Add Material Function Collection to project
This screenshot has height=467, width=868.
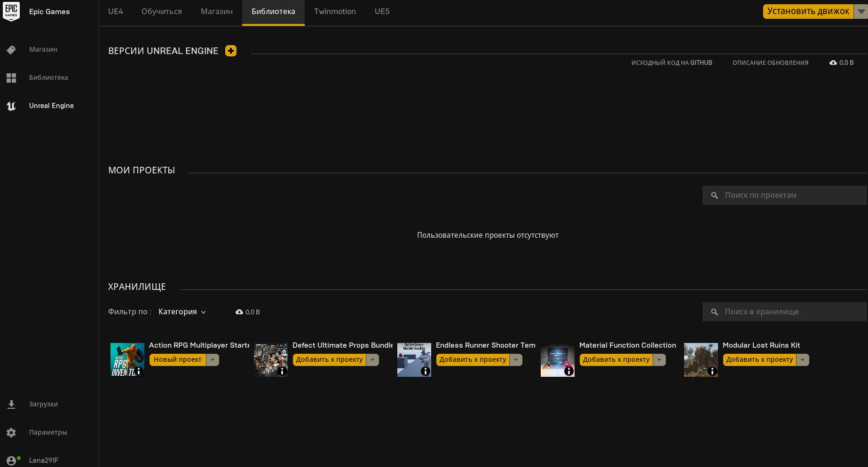[616, 360]
